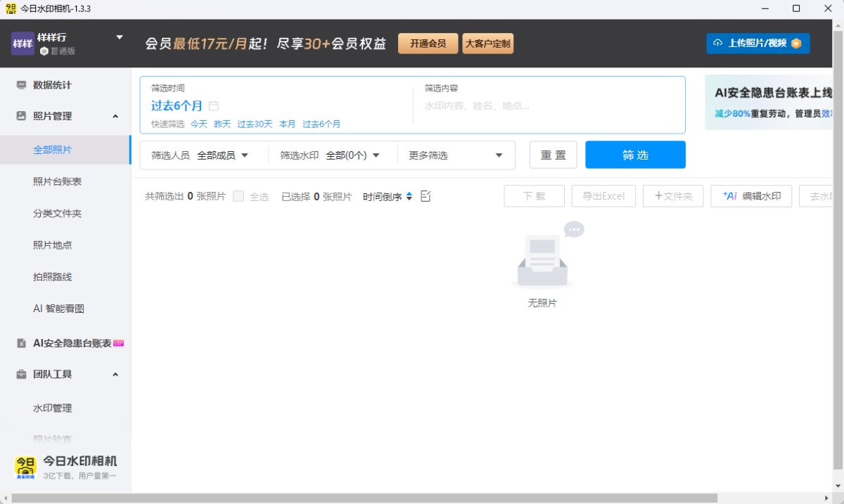844x504 pixels.
Task: Open the 筛选人员 全部成员 dropdown
Action: coord(223,155)
